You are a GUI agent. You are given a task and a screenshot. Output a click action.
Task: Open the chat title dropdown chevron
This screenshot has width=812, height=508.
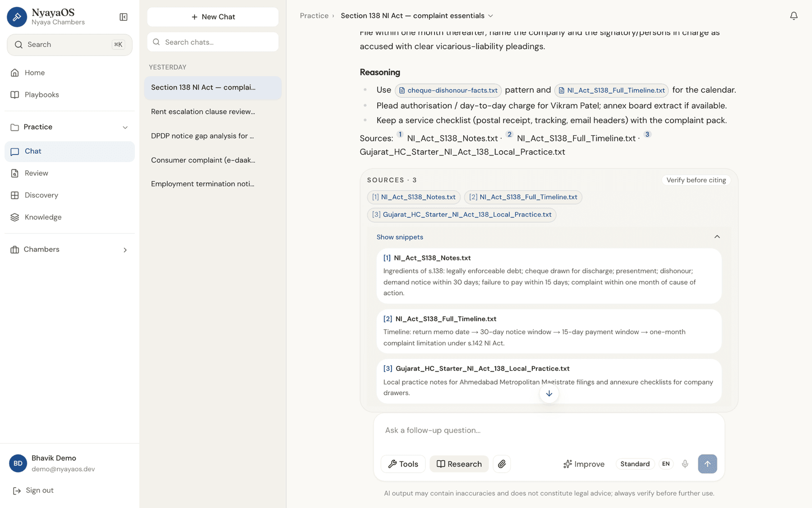[491, 16]
